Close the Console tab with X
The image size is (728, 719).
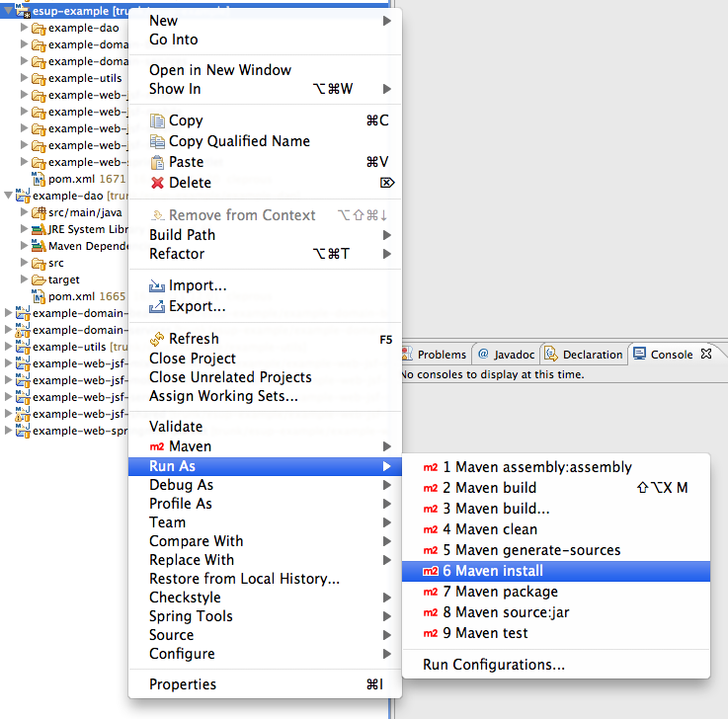pyautogui.click(x=705, y=354)
